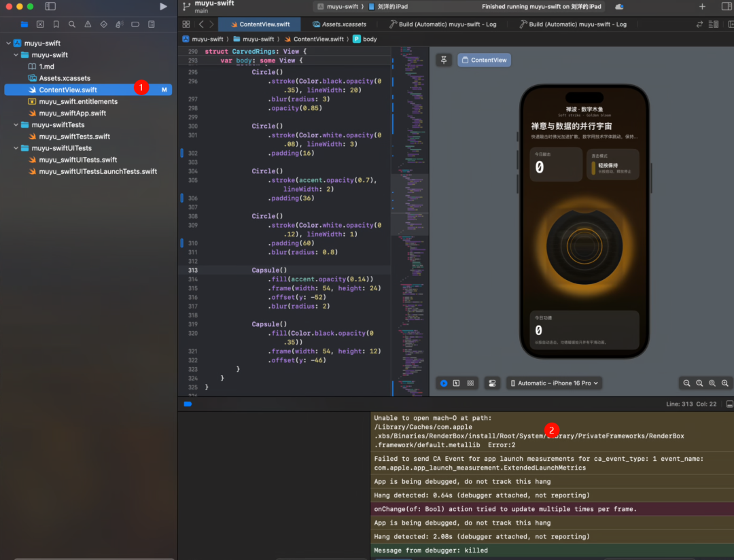
Task: Open the preview variants grid
Action: point(470,383)
